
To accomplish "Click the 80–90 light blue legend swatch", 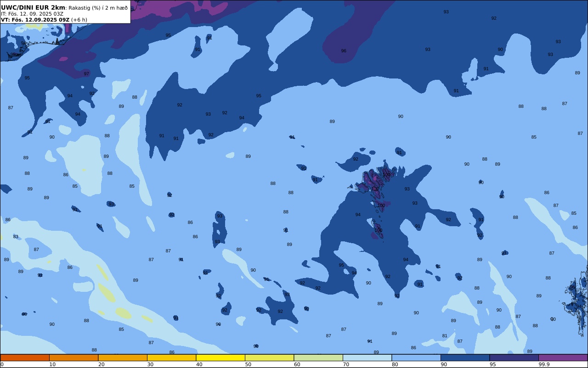I will 416,357.
